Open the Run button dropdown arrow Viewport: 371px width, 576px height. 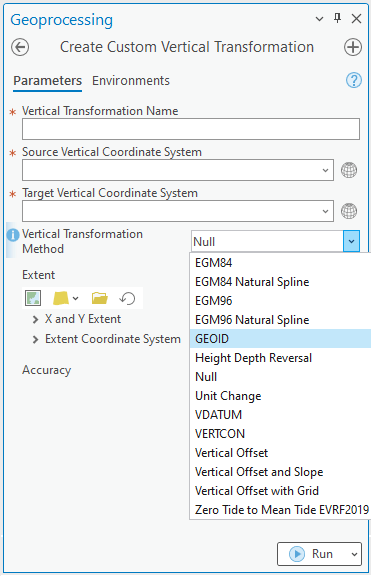(x=354, y=554)
